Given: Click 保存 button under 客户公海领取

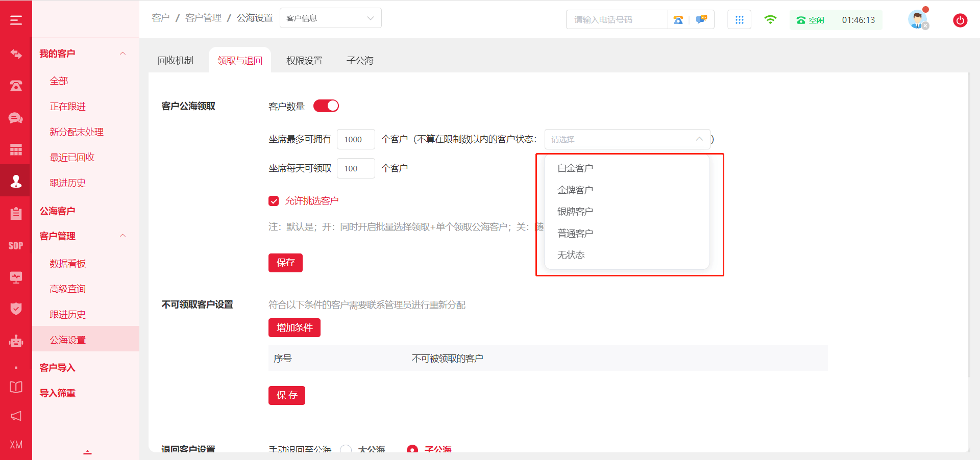Looking at the screenshot, I should tap(285, 263).
